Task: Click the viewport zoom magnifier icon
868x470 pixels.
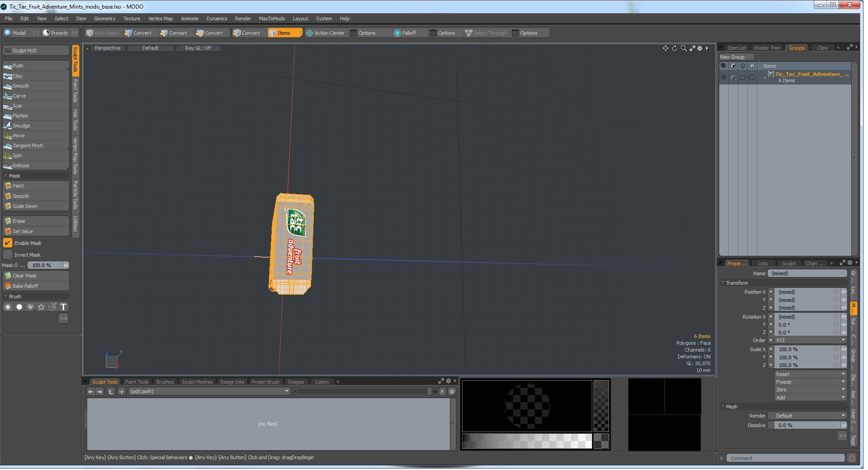Action: [x=684, y=48]
